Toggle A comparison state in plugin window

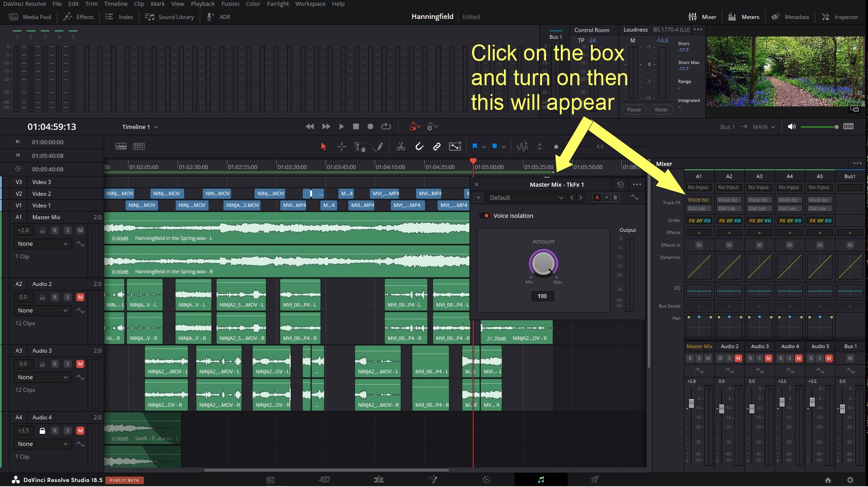coord(597,198)
